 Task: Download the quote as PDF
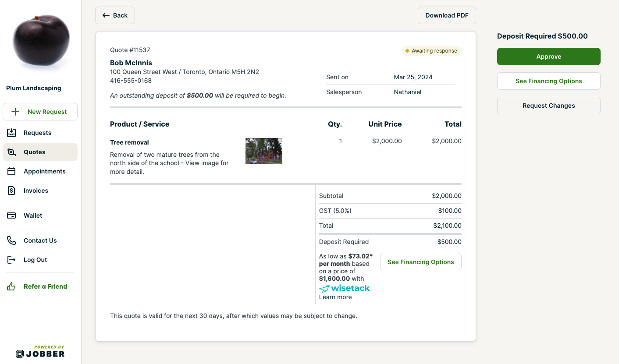point(447,15)
